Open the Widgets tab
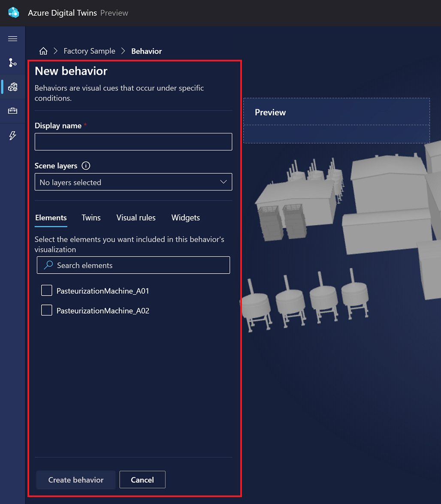The width and height of the screenshot is (441, 504). tap(185, 218)
